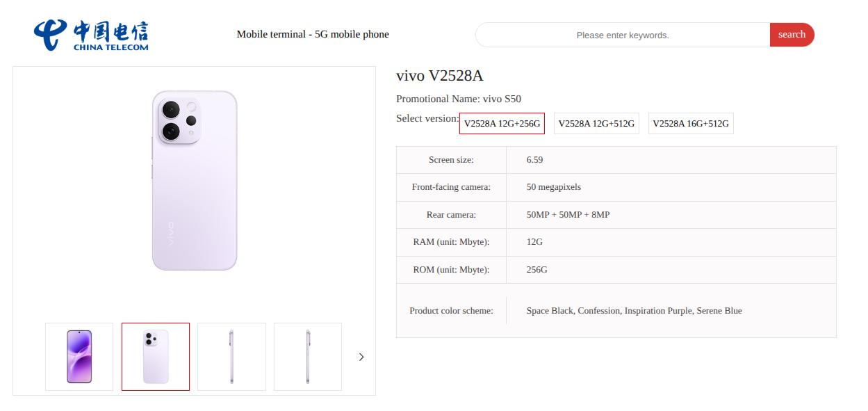This screenshot has height=411, width=868.
Task: Click the large vivo phone product image
Action: click(195, 181)
